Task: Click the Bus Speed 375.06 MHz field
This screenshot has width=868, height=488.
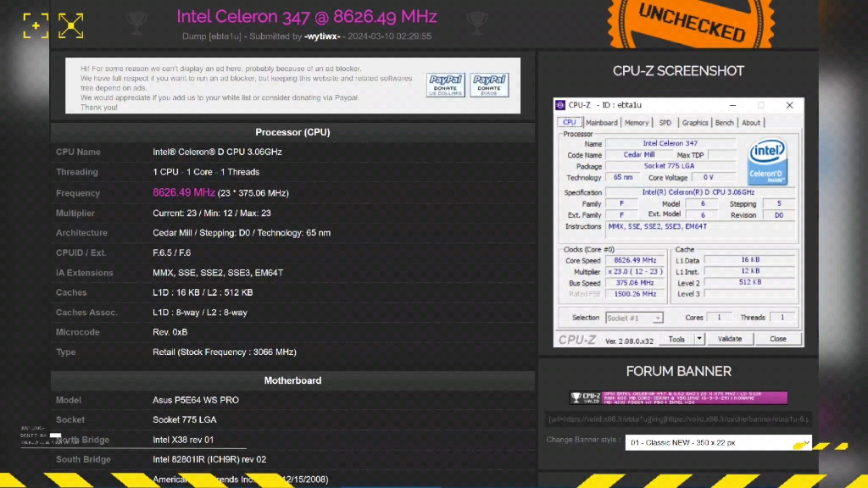Action: tap(635, 283)
